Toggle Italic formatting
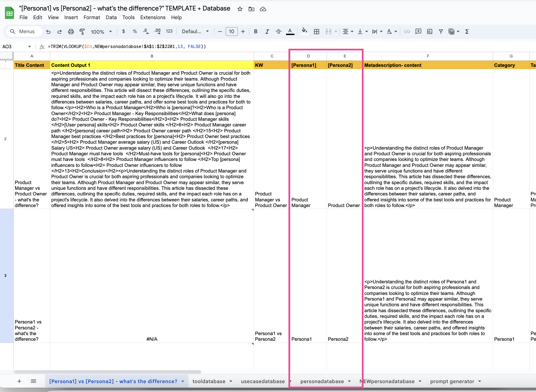This screenshot has height=392, width=536. [x=267, y=32]
